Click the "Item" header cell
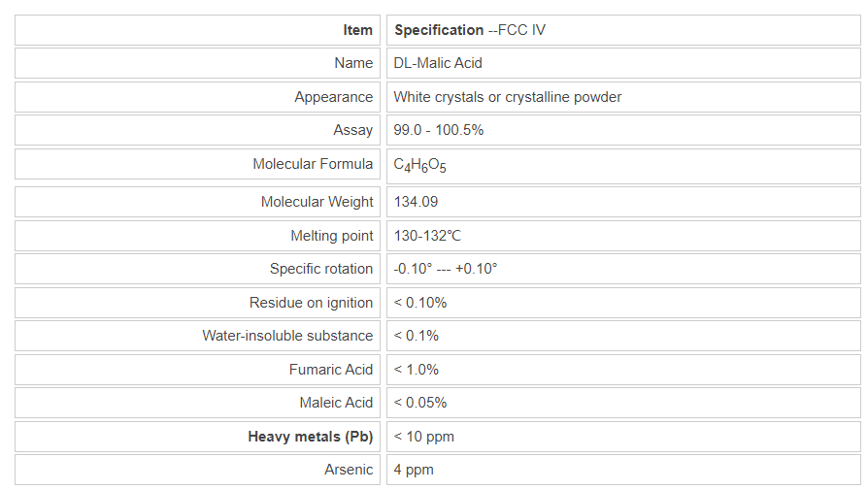The height and width of the screenshot is (490, 868). point(357,30)
